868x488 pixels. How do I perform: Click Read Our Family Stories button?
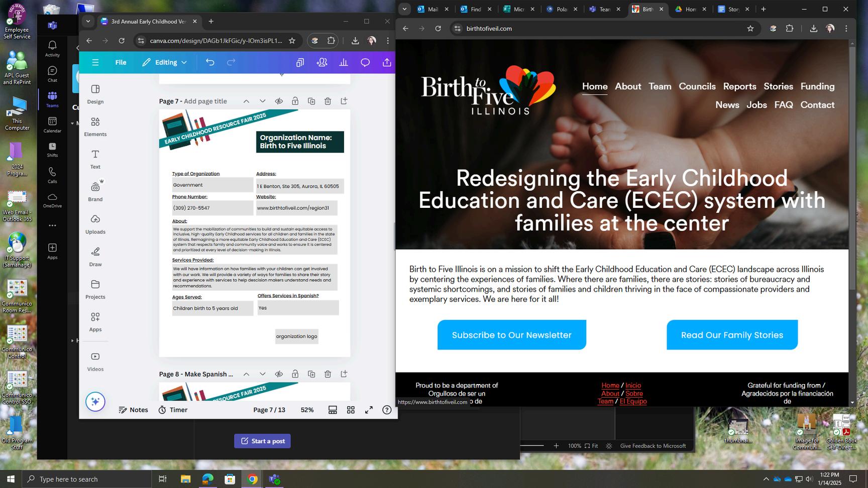click(x=732, y=335)
